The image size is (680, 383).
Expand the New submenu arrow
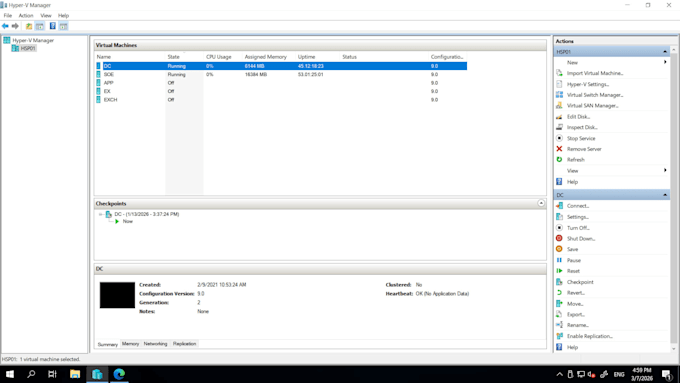point(665,62)
